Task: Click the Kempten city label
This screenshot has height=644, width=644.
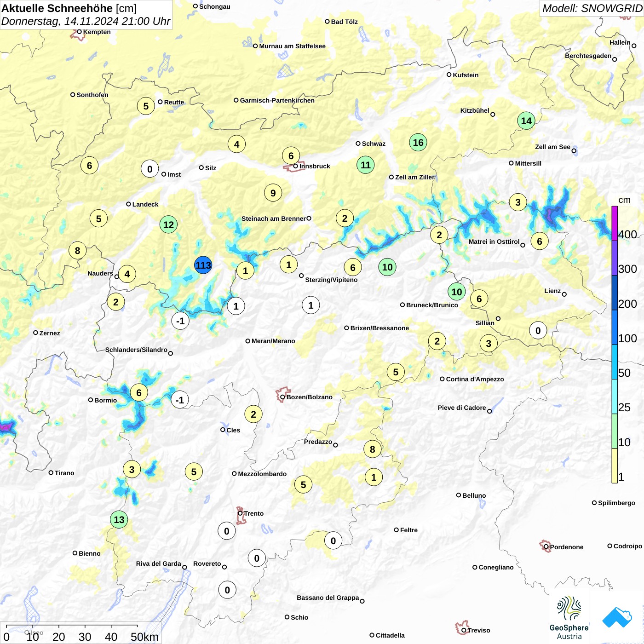Action: pyautogui.click(x=97, y=32)
